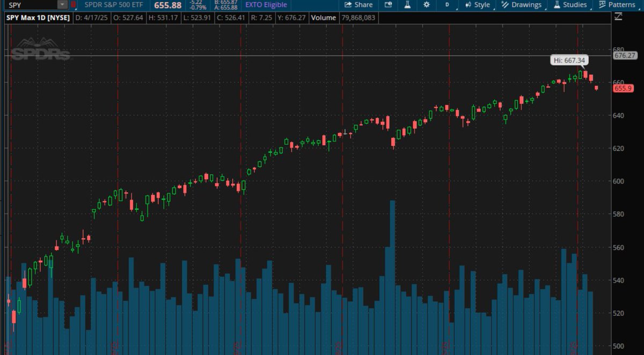Click the Volume 79,868,083 readout
644x355 pixels.
pos(343,18)
